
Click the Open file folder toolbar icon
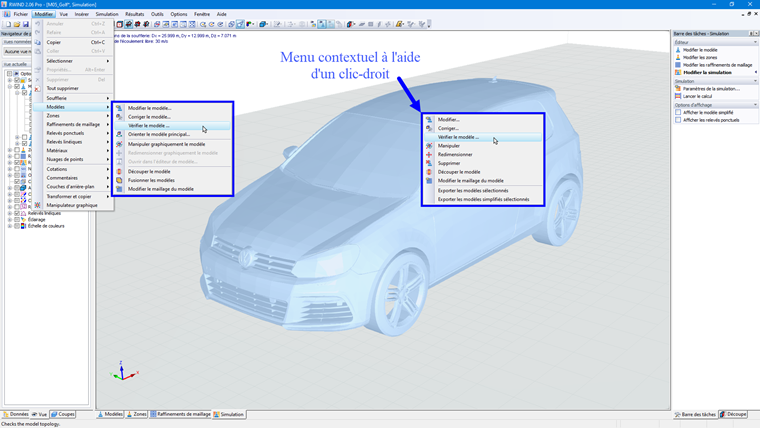click(x=16, y=24)
